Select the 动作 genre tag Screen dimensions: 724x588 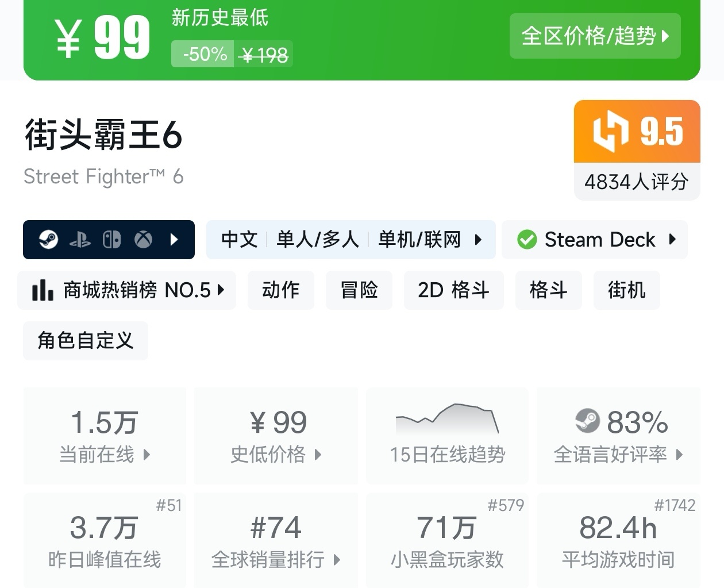[280, 290]
